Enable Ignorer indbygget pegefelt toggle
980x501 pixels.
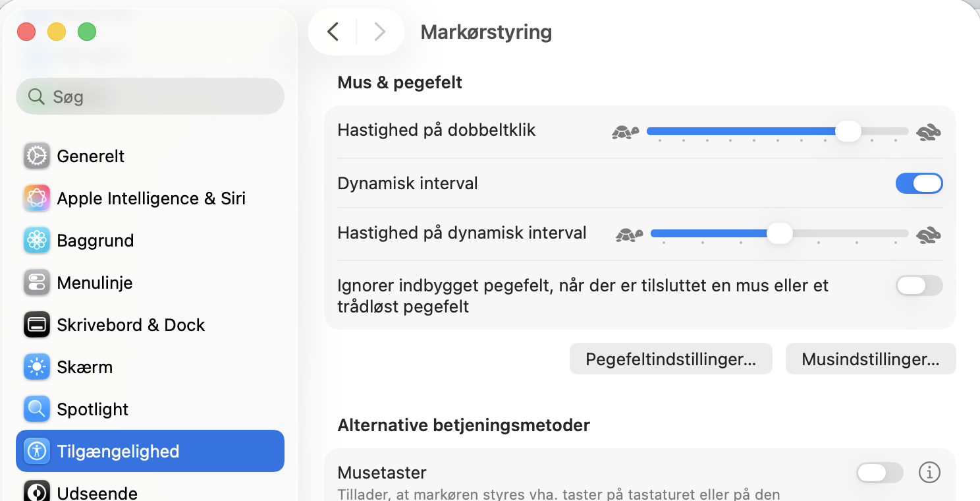pyautogui.click(x=919, y=285)
